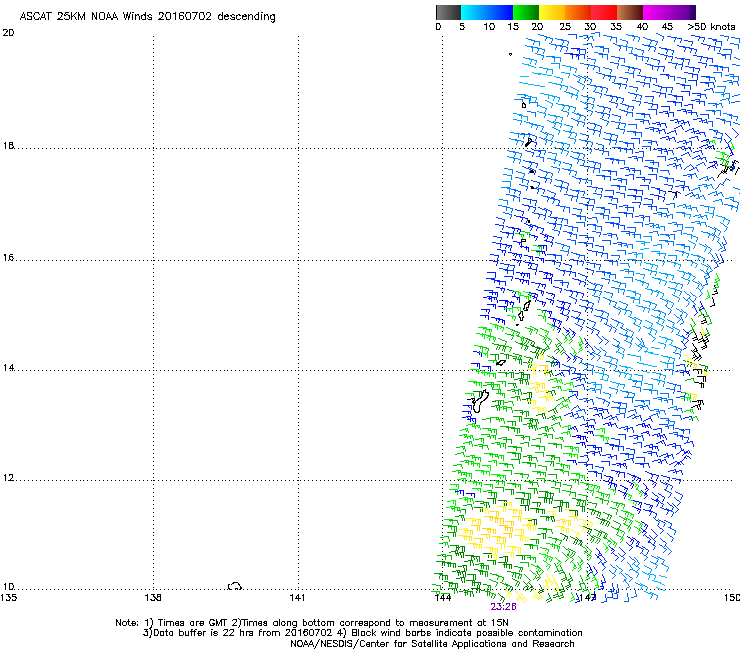740x650 pixels.
Task: Click latitude label 16 on left axis
Action: [8, 258]
